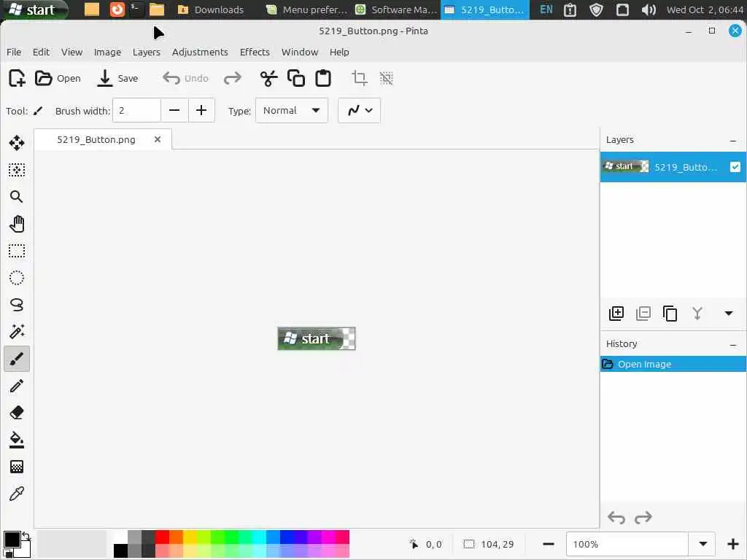Screen dimensions: 747x560
Task: Open the Edit menu
Action: pyautogui.click(x=41, y=52)
